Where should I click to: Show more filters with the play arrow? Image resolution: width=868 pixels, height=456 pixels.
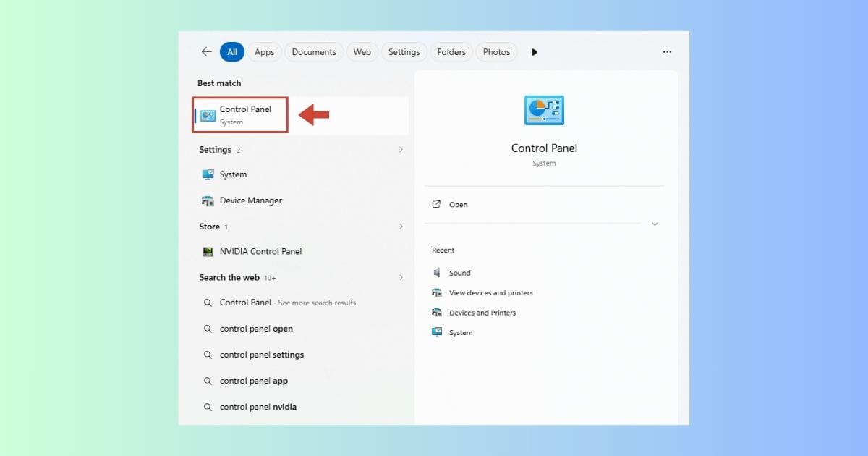(x=535, y=52)
